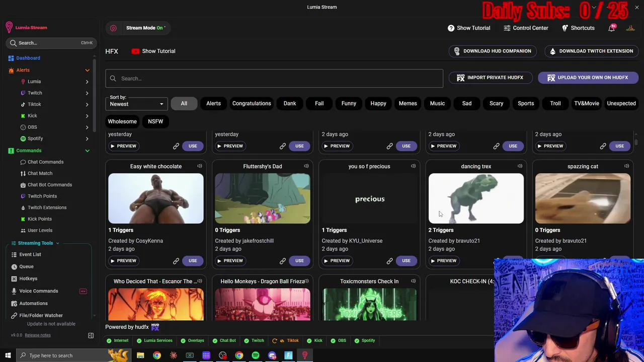Filter by Wholesome category
This screenshot has width=644, height=362.
click(122, 121)
